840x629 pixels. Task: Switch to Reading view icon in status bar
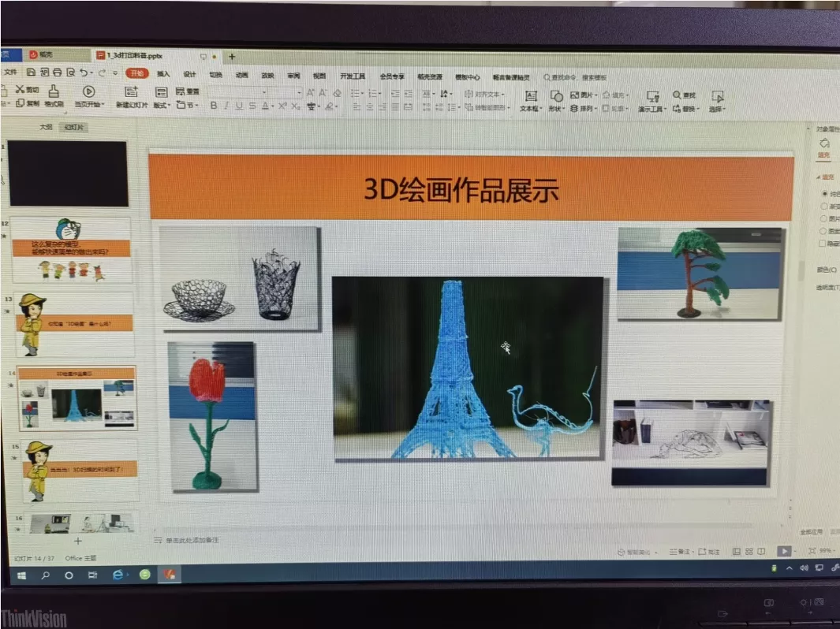pos(761,551)
